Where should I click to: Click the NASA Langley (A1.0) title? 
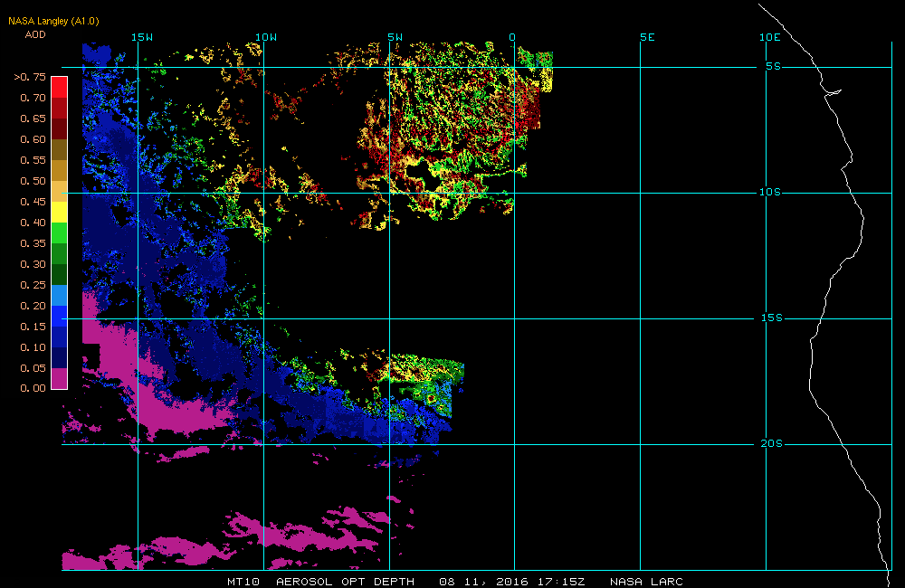(x=53, y=22)
